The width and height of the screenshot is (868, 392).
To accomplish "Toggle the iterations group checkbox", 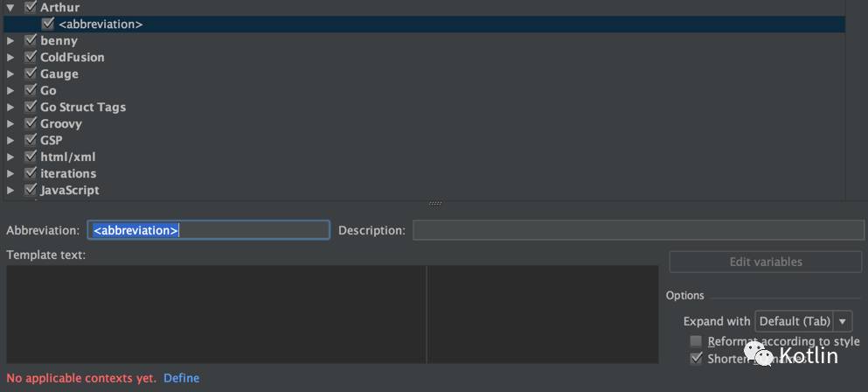I will pos(31,173).
